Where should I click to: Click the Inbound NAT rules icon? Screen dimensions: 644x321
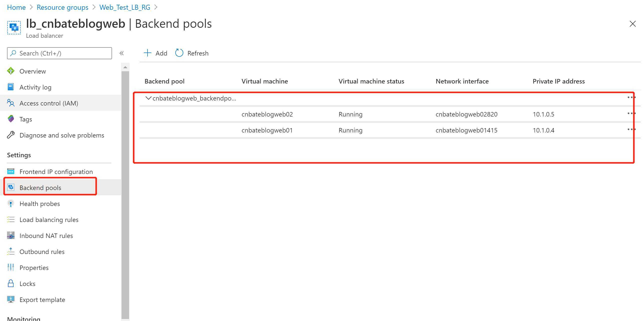(x=11, y=235)
